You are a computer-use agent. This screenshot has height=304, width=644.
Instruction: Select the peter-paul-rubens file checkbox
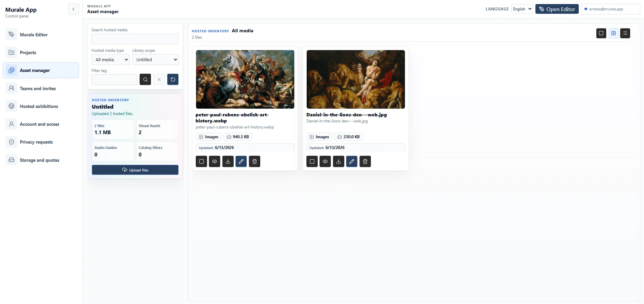[201, 161]
